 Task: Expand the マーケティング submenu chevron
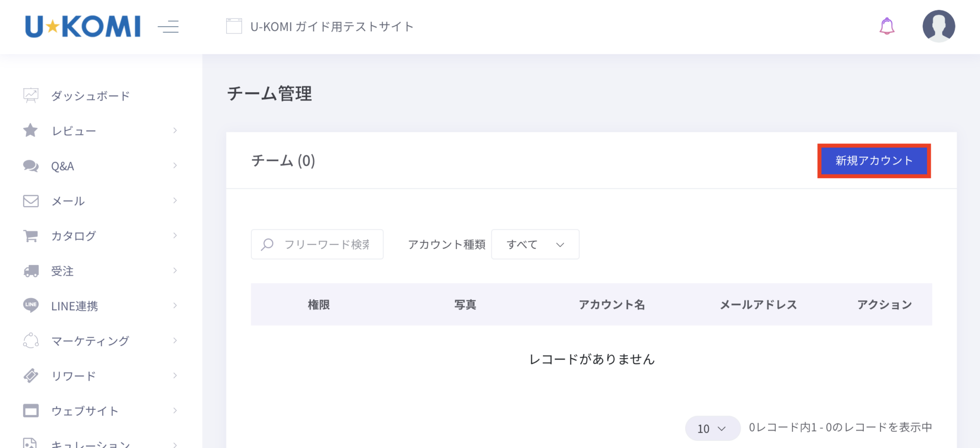[x=175, y=340]
